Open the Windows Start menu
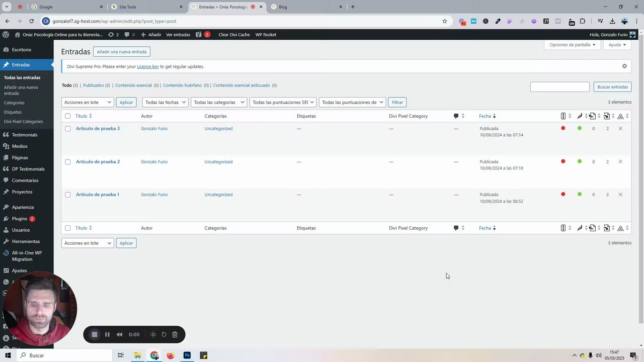The image size is (644, 362). (x=8, y=355)
